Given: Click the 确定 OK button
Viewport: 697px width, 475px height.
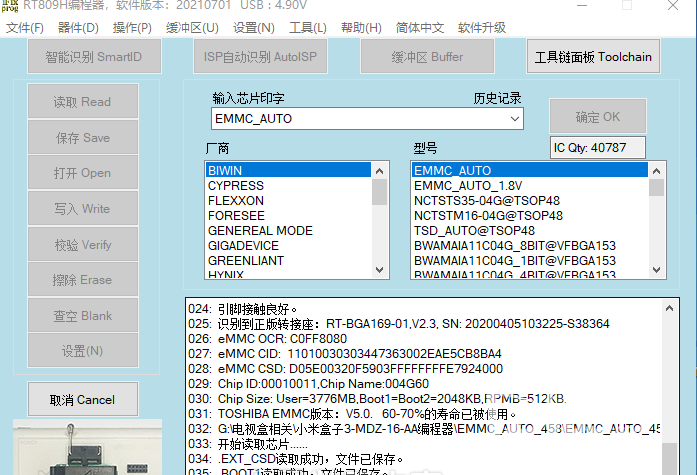Looking at the screenshot, I should (x=598, y=116).
